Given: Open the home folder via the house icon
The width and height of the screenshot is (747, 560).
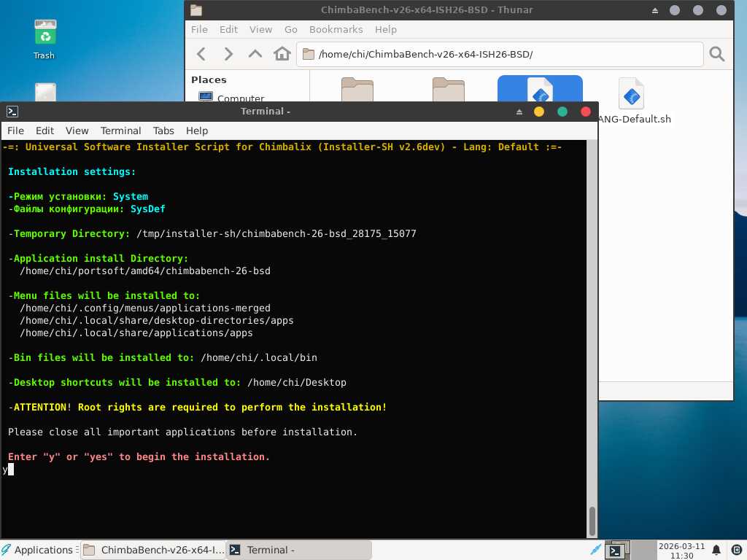Looking at the screenshot, I should pyautogui.click(x=282, y=54).
